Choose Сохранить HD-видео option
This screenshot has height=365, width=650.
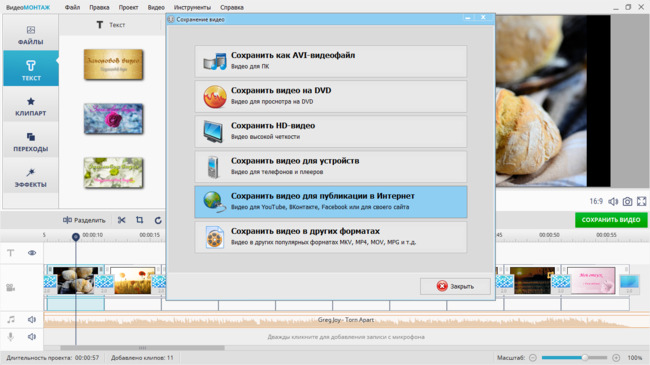click(x=331, y=132)
